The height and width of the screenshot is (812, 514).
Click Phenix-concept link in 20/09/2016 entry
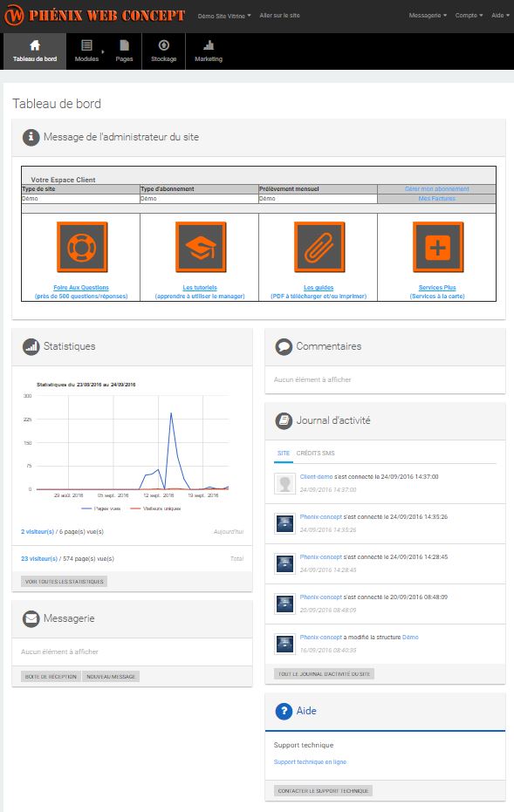pos(321,597)
